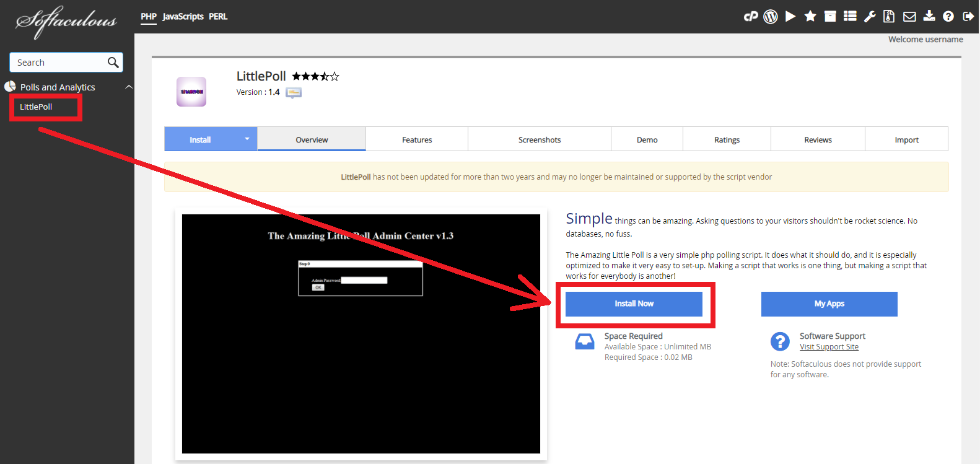Open the Reviews tab
This screenshot has height=464, width=980.
(818, 139)
